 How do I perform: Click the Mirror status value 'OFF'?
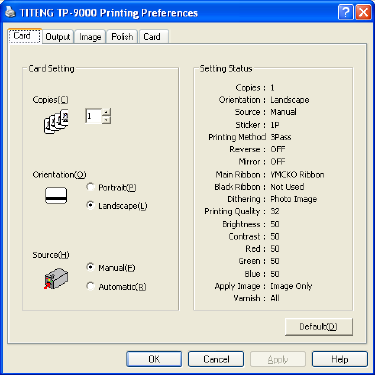click(278, 162)
